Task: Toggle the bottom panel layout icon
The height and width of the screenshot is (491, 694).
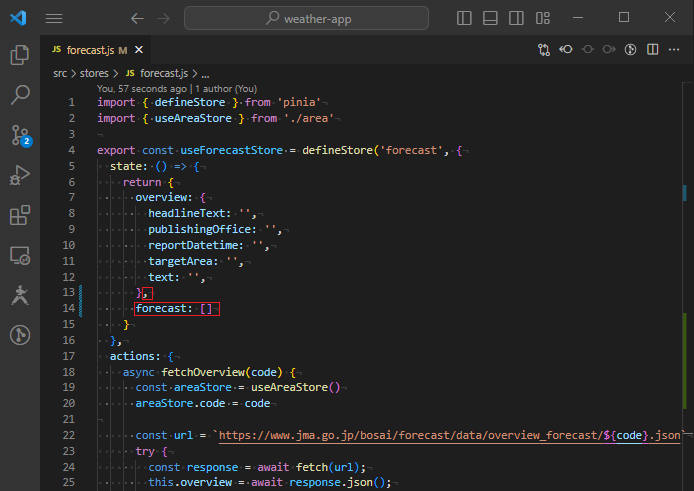Action: pyautogui.click(x=490, y=18)
